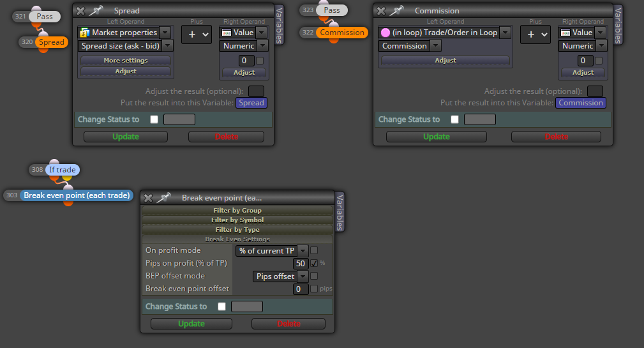Click the Value icon in Commission right operand
Image resolution: width=644 pixels, height=348 pixels.
(x=565, y=33)
